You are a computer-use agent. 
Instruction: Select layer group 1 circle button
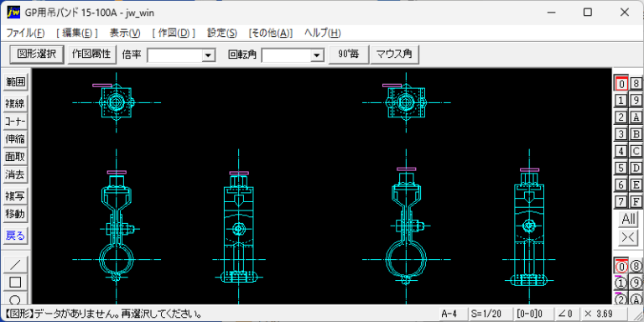pos(621,283)
